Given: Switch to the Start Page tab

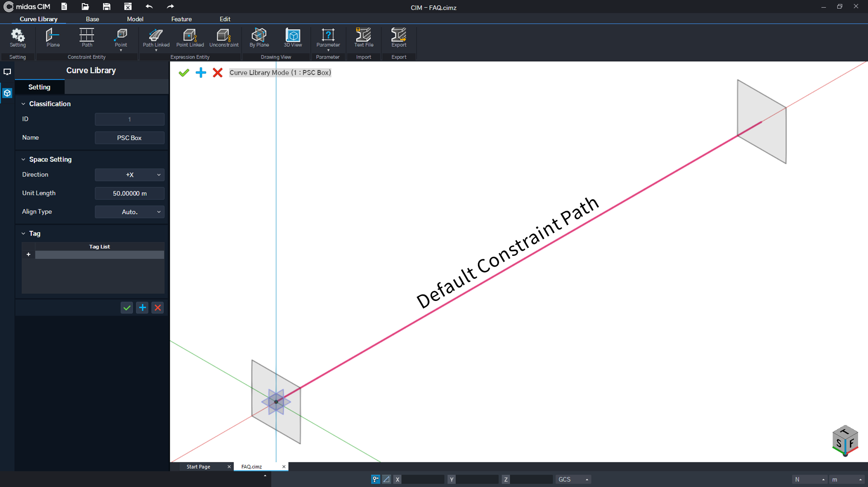Looking at the screenshot, I should click(x=198, y=467).
